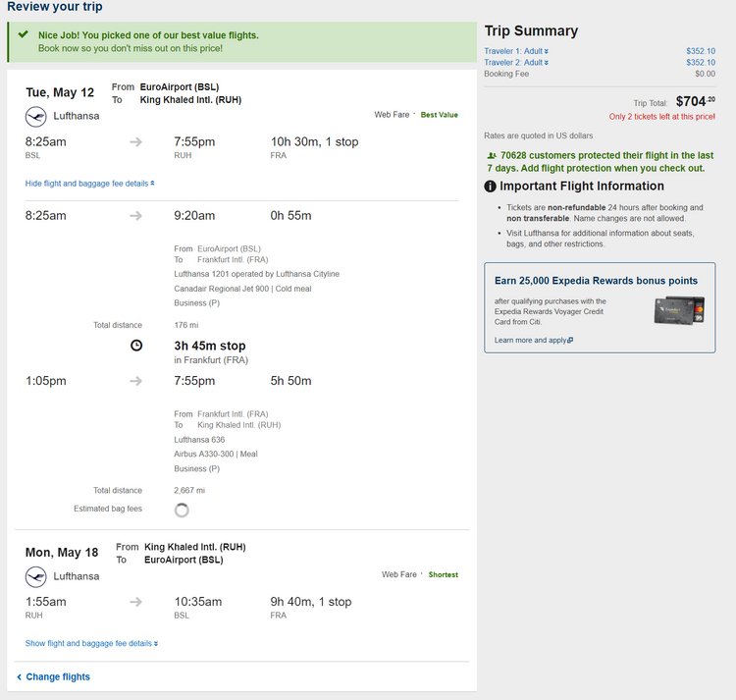Click 9h 40m, 1 stop duration text
The image size is (736, 700).
[311, 602]
